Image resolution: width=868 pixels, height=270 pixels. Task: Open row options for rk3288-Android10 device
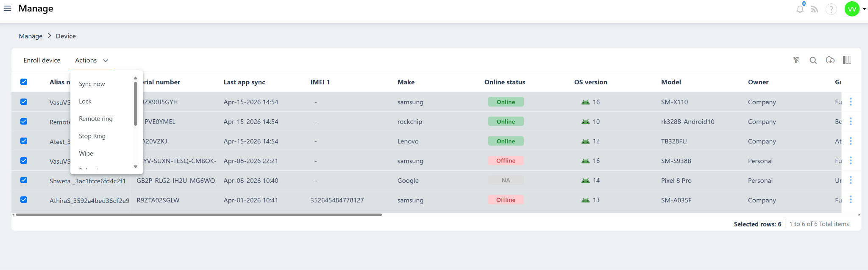[x=851, y=121]
